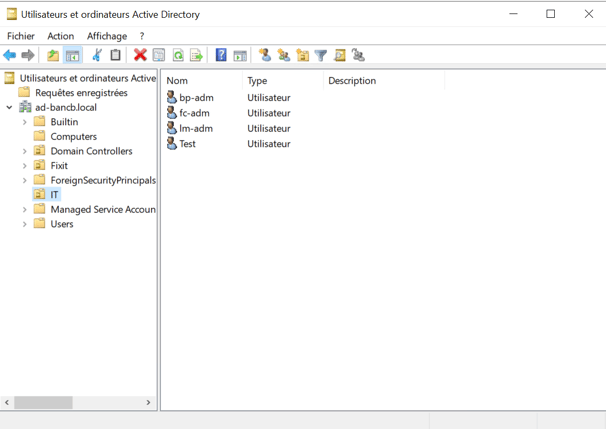Select Requêtes enregistrées in the tree
Image resolution: width=606 pixels, height=429 pixels.
pos(81,93)
